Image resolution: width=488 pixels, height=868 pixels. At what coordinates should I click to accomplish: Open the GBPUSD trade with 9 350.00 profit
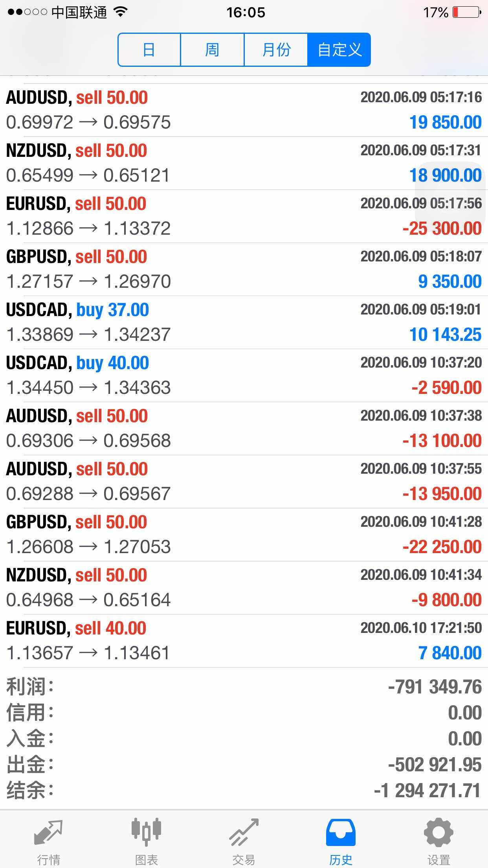(244, 269)
